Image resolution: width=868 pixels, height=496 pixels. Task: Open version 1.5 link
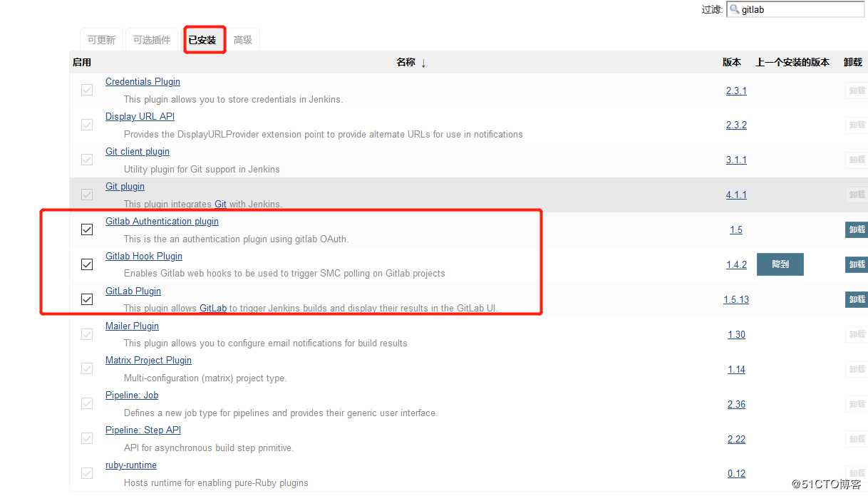(736, 229)
